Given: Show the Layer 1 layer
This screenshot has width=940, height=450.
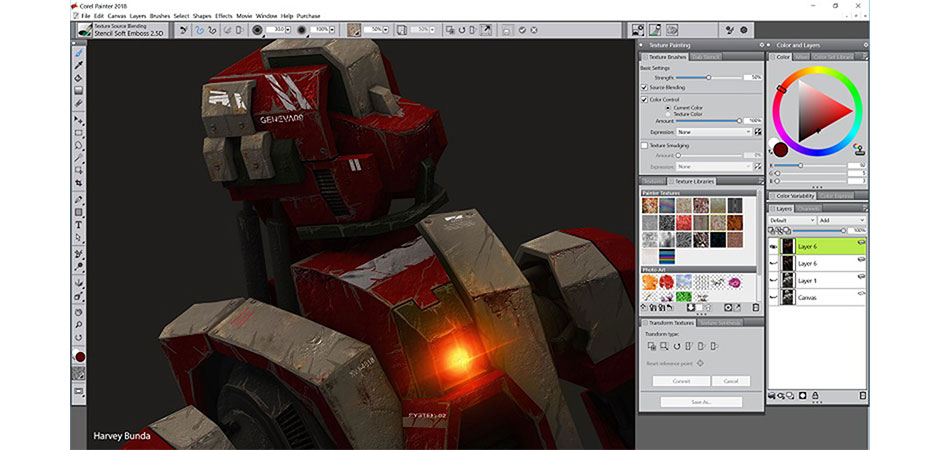Looking at the screenshot, I should point(774,280).
